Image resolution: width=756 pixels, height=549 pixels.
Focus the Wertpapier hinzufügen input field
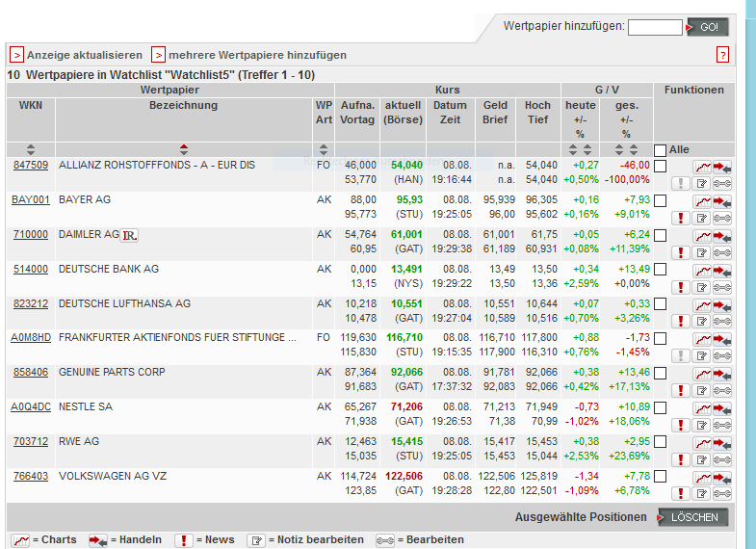(x=655, y=27)
